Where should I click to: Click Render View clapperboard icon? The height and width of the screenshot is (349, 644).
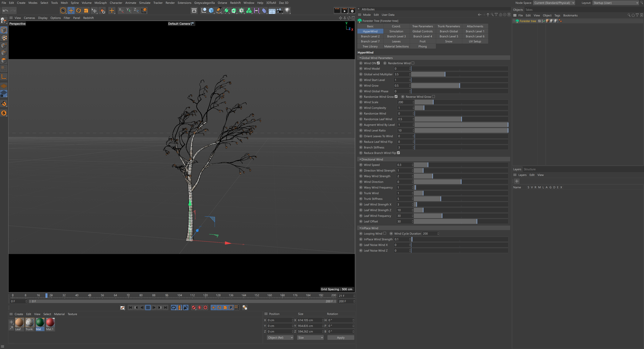(337, 11)
